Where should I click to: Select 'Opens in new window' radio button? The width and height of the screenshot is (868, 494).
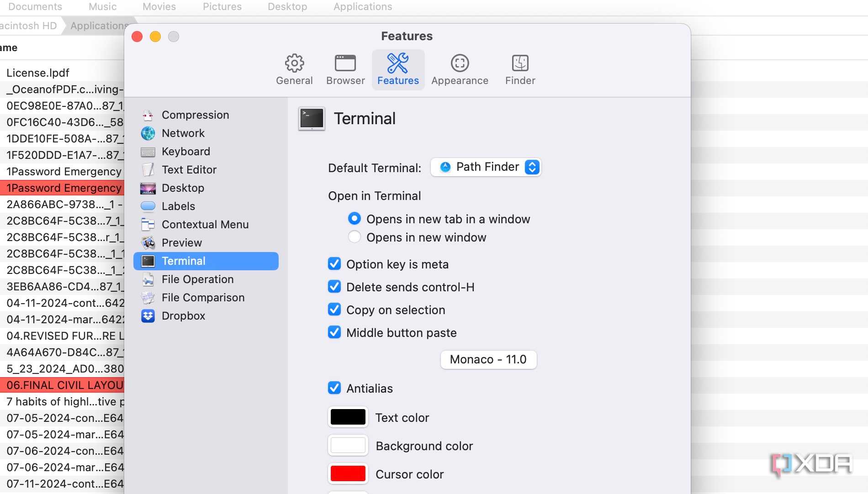[354, 237]
